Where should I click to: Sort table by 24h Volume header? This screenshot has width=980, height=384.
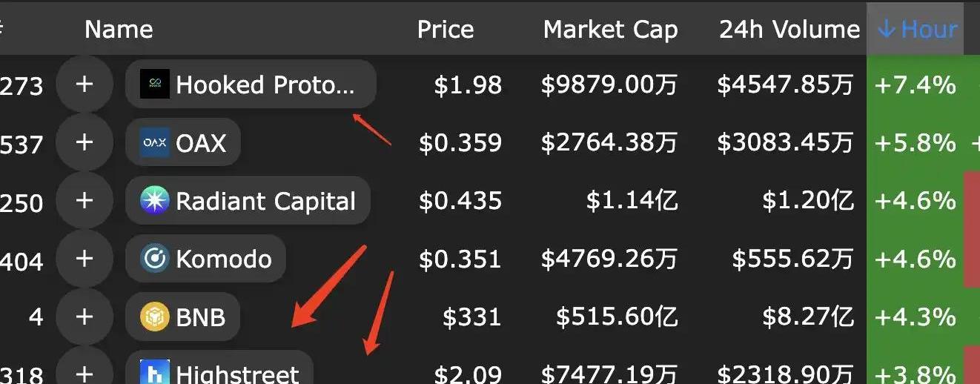tap(789, 30)
